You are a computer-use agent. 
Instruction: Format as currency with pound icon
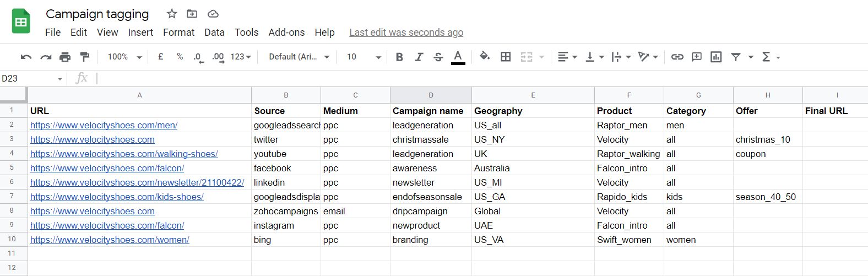tap(161, 57)
